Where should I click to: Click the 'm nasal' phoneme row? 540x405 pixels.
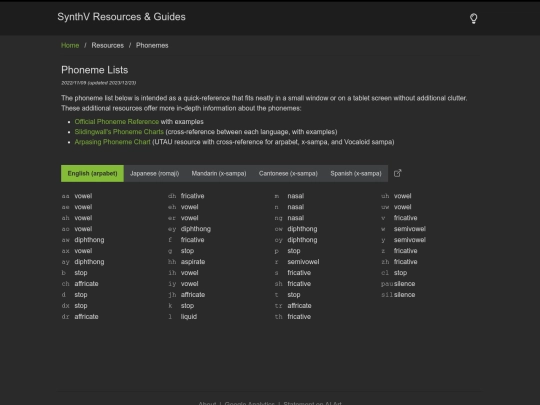pyautogui.click(x=289, y=196)
